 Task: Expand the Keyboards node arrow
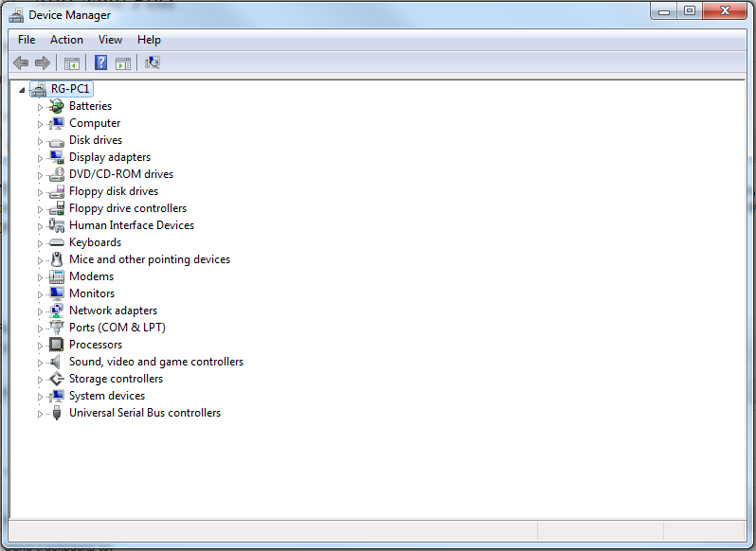point(41,243)
